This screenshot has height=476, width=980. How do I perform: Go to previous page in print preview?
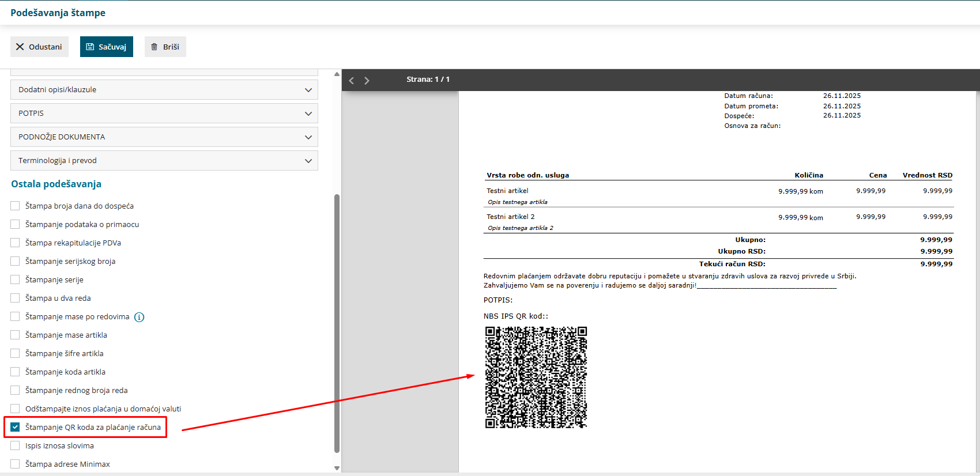click(352, 80)
